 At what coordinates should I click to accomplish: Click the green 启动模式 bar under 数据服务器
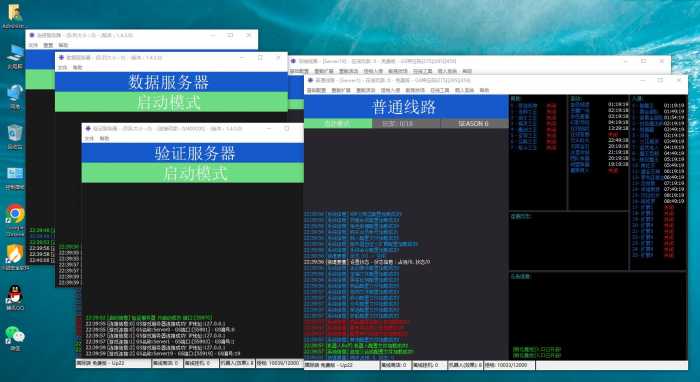click(x=171, y=102)
